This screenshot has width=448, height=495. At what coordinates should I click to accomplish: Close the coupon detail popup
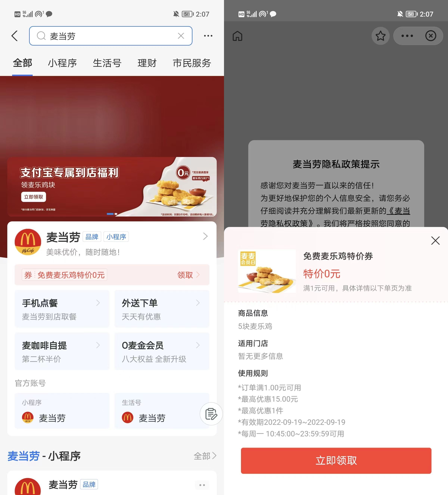pos(435,240)
